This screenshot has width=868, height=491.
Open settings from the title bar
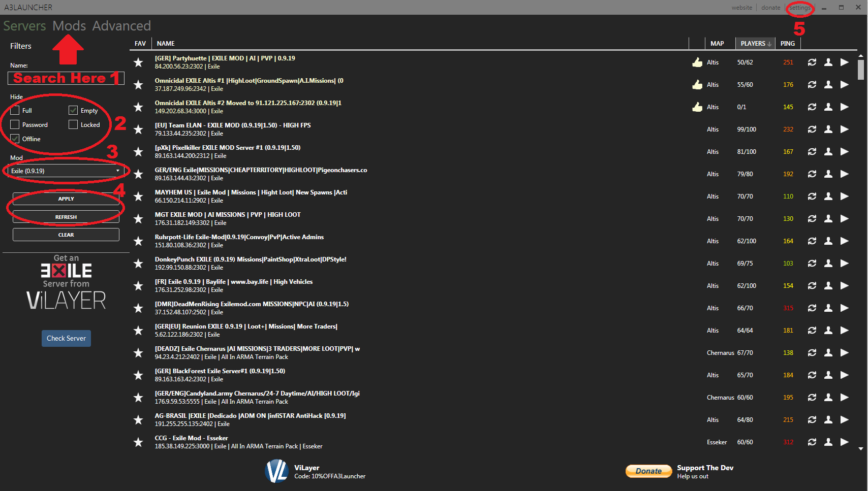tap(800, 8)
